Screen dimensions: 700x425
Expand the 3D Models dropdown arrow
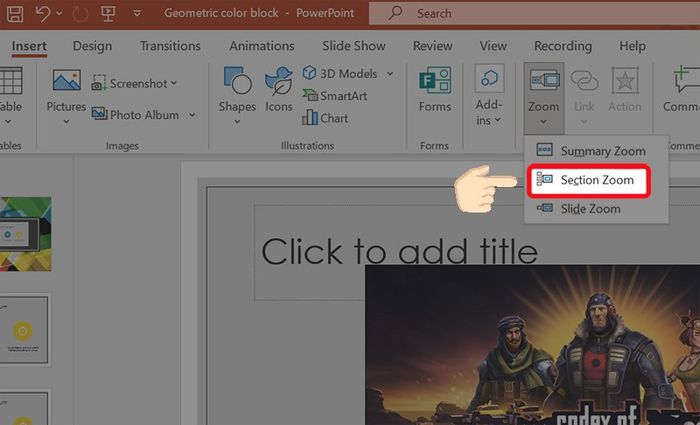pos(390,74)
